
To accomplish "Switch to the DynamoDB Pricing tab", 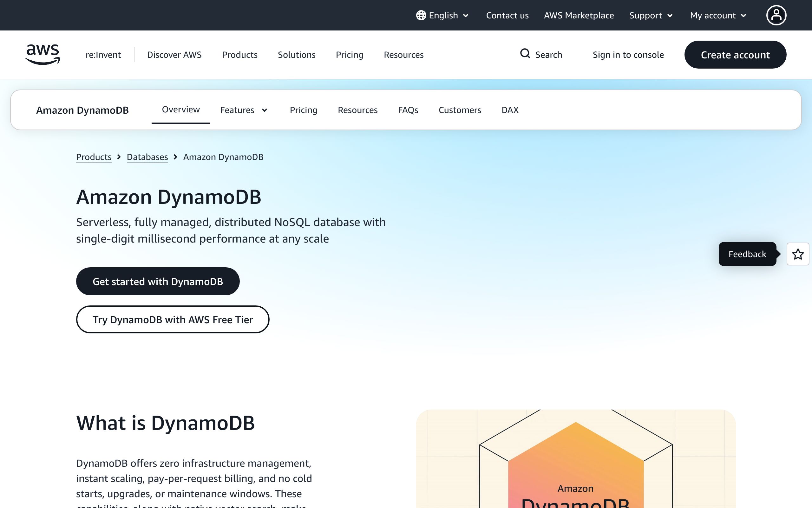I will tap(303, 110).
